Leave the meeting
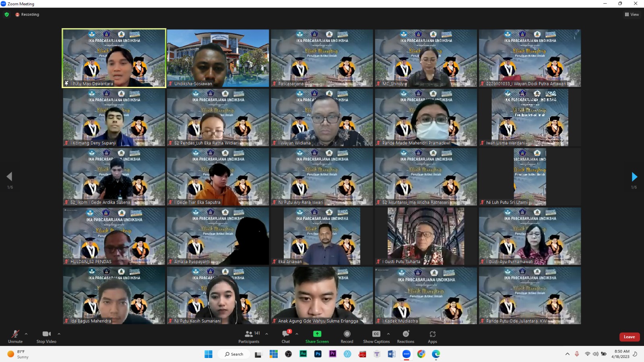 pos(630,337)
